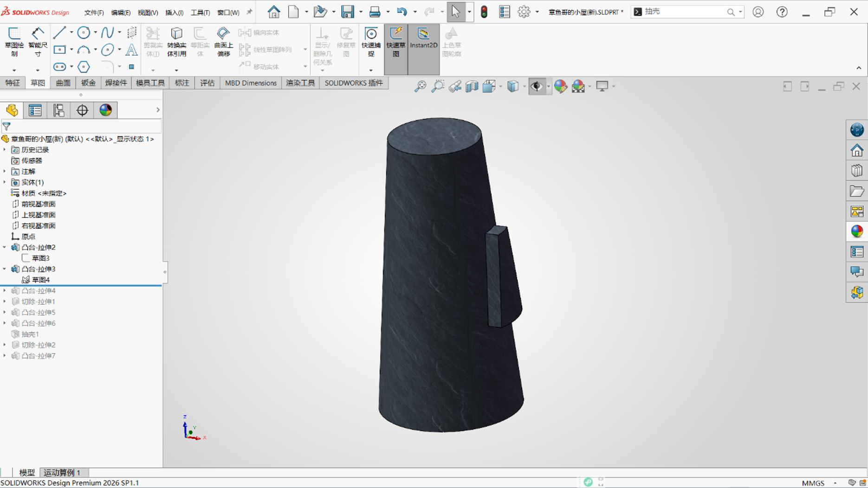Viewport: 868px width, 488px height.
Task: Switch to the 运动算例 1 tab
Action: point(62,473)
